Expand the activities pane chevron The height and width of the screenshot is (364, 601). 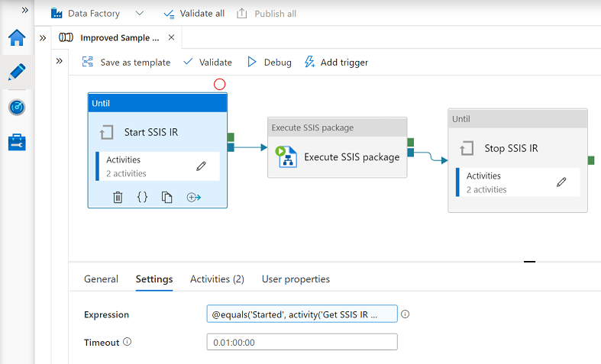click(60, 60)
